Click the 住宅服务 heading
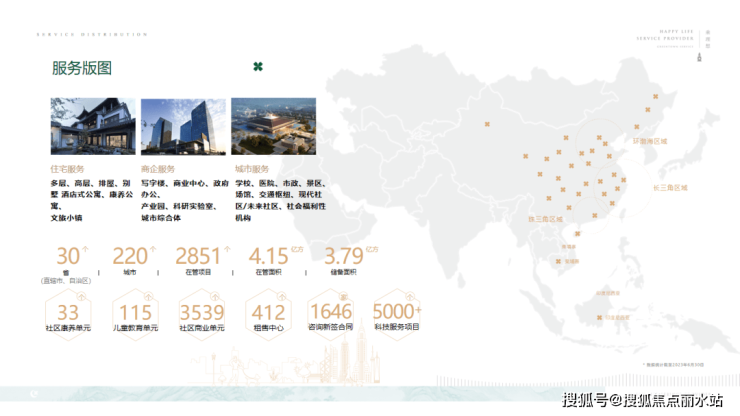 click(67, 169)
